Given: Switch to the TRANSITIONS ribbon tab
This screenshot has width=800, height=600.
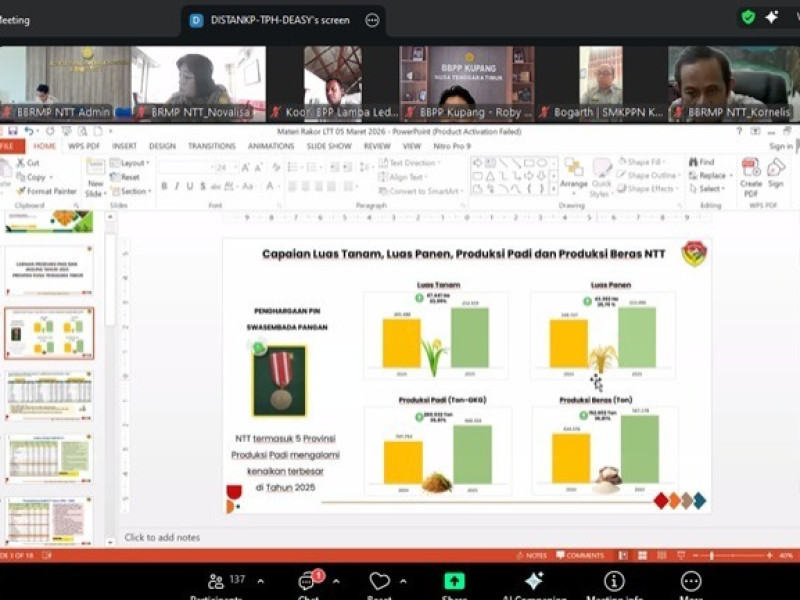Looking at the screenshot, I should point(212,146).
